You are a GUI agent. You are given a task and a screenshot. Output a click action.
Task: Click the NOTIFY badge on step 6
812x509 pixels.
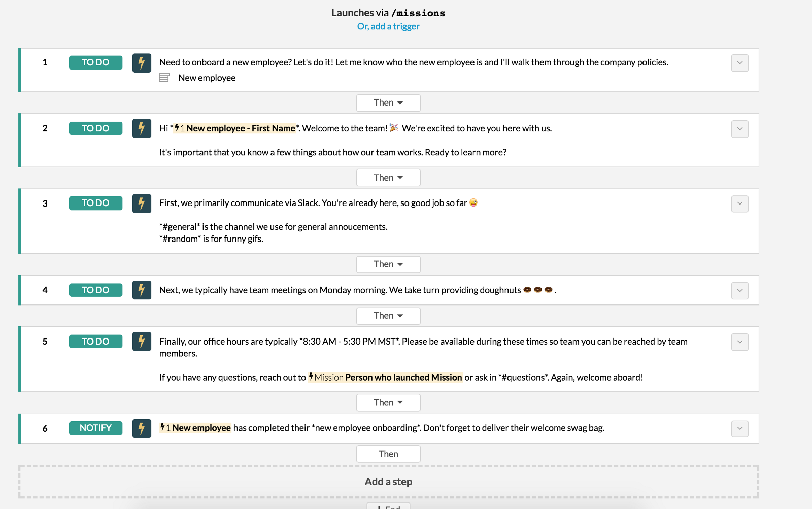point(95,428)
